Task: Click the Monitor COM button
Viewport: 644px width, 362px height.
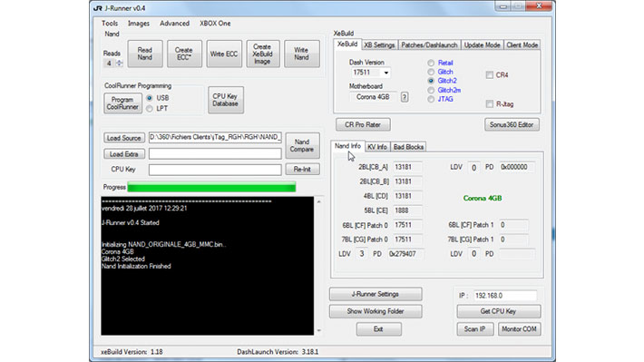Action: pos(519,329)
